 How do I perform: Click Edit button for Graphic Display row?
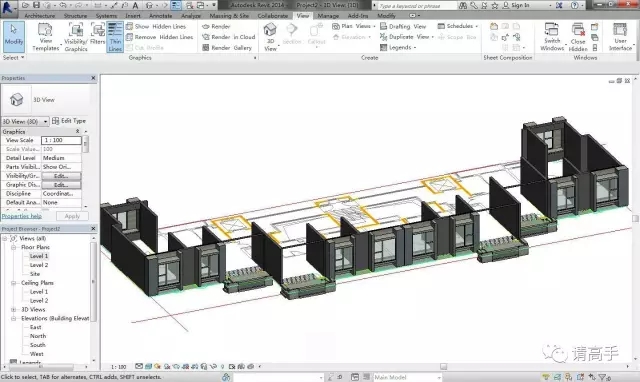tap(61, 185)
